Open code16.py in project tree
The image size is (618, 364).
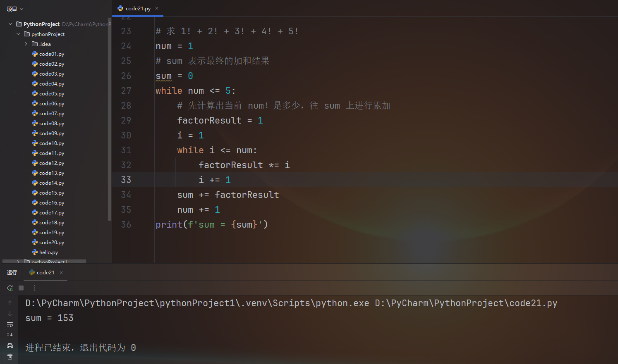tap(48, 203)
